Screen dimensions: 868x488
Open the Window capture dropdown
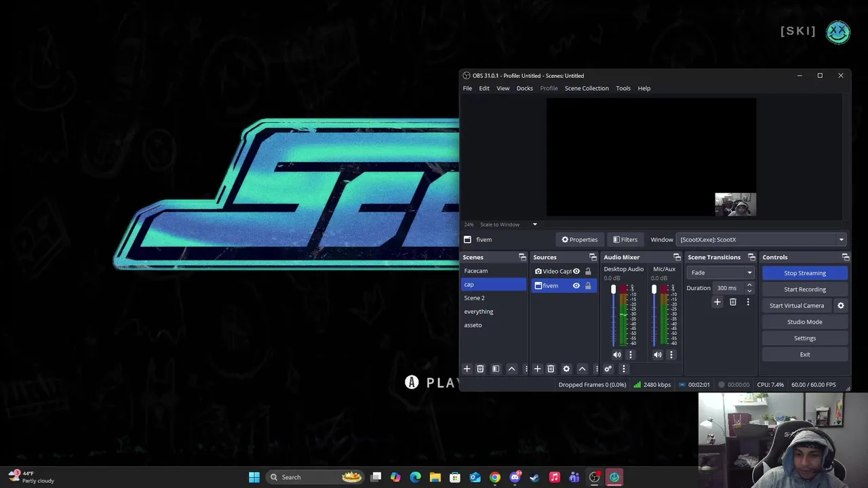tap(762, 239)
